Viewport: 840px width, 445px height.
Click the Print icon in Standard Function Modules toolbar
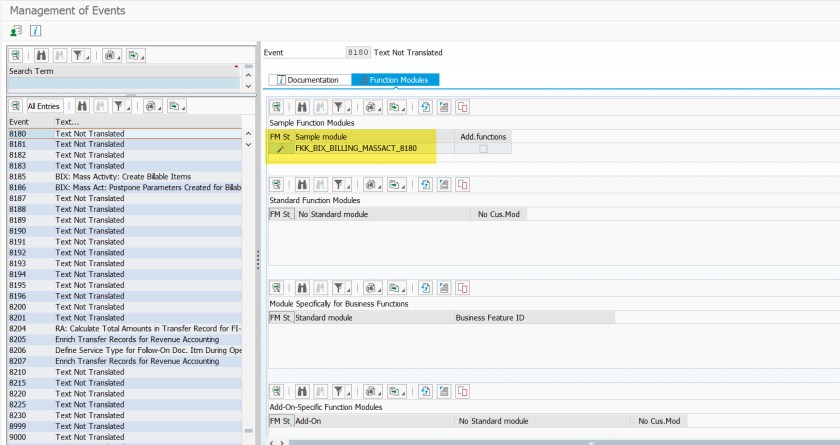coord(370,185)
